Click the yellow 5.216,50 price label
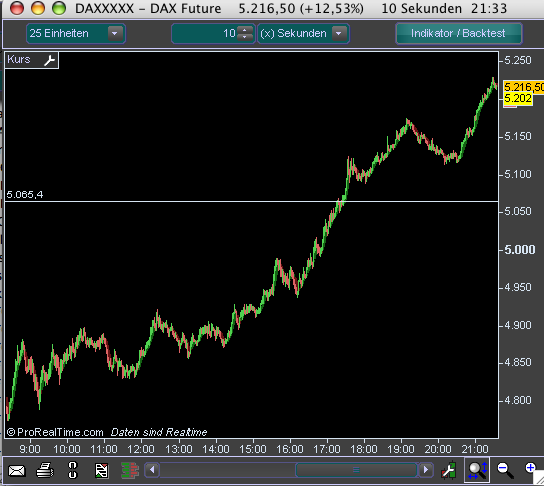 (524, 87)
